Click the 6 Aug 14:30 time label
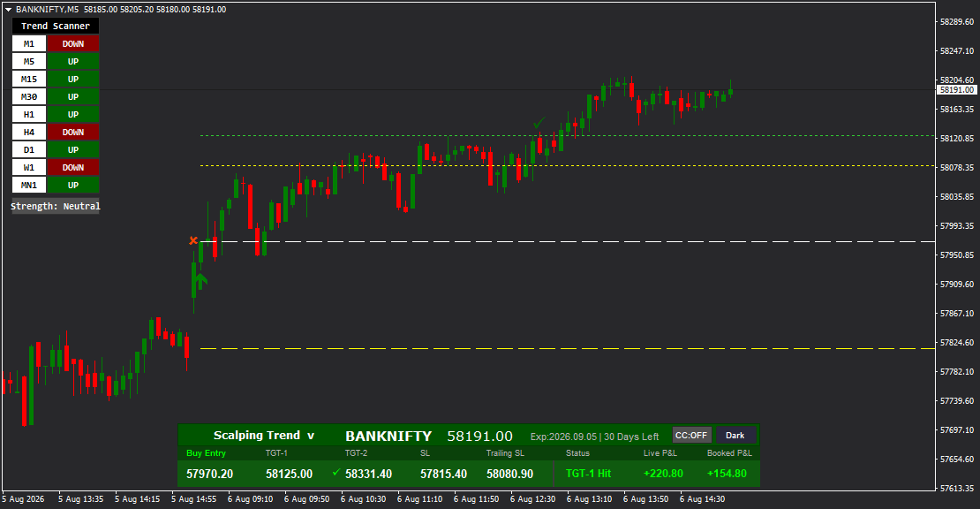This screenshot has height=509, width=980. (x=703, y=499)
